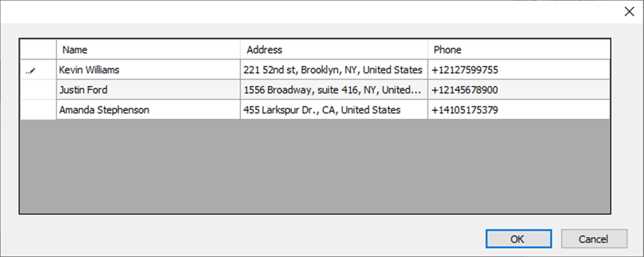Image resolution: width=644 pixels, height=257 pixels.
Task: Click the top-left select-all grid corner
Action: 38,50
